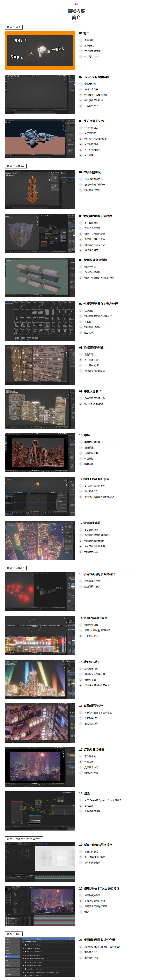
Task: Click lesson item 使用颜色遮罩进行调整
Action: coord(96,906)
